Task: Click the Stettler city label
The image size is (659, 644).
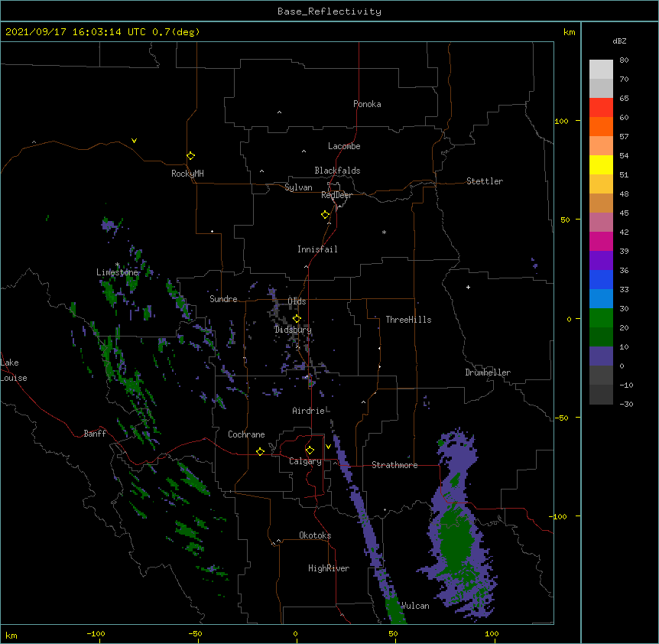Action: [x=485, y=181]
